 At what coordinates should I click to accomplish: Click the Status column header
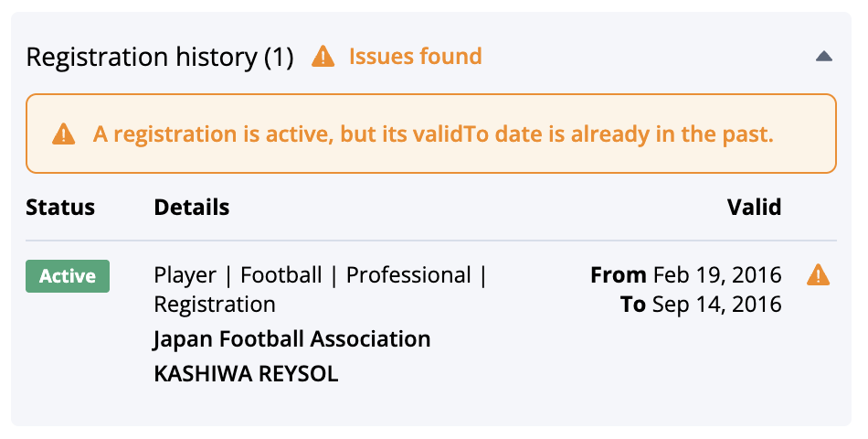[x=60, y=208]
